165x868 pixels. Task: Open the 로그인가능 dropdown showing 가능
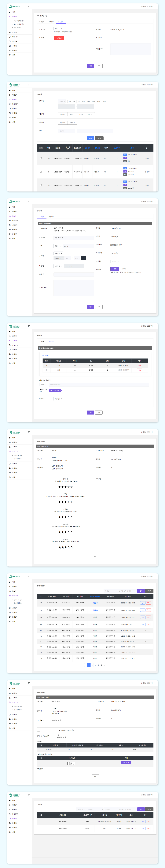pyautogui.click(x=58, y=29)
